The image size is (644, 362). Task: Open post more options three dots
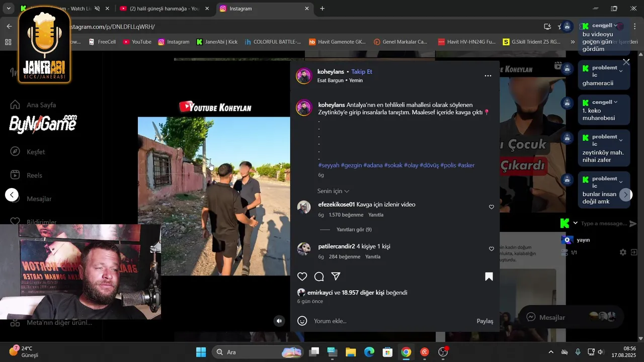coord(488,76)
